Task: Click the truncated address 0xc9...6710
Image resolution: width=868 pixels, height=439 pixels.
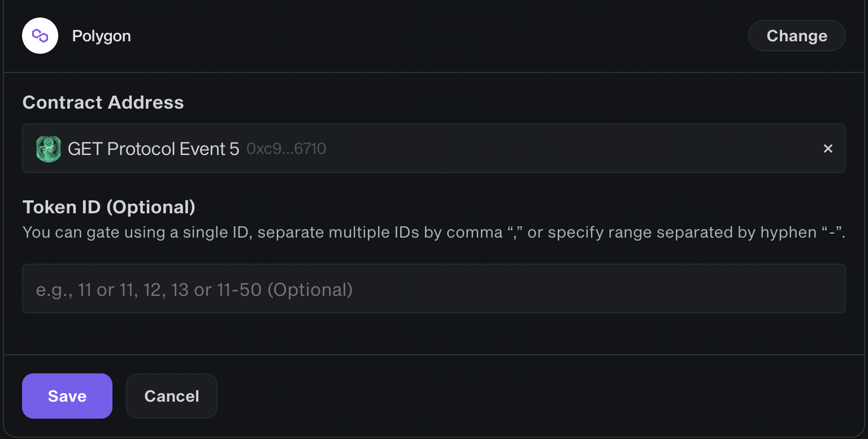Action: click(x=287, y=149)
